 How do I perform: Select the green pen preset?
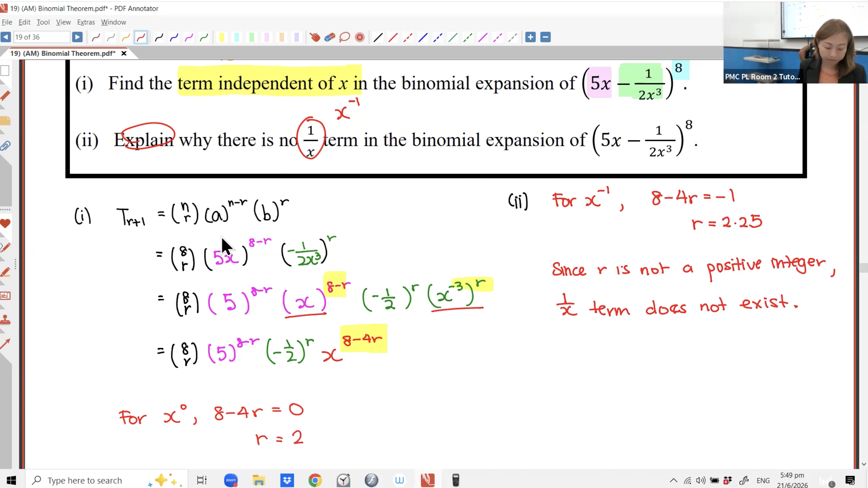[204, 37]
